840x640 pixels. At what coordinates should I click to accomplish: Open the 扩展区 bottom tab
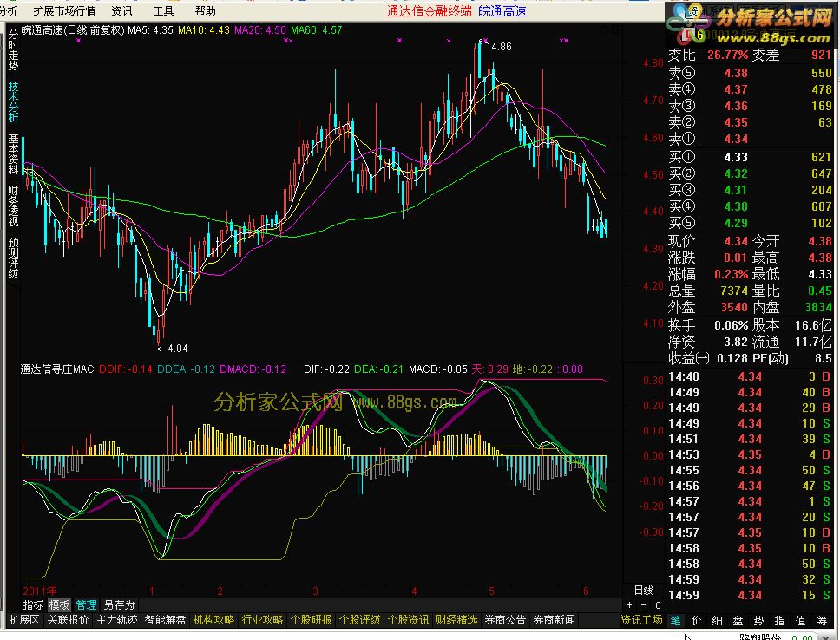[24, 620]
